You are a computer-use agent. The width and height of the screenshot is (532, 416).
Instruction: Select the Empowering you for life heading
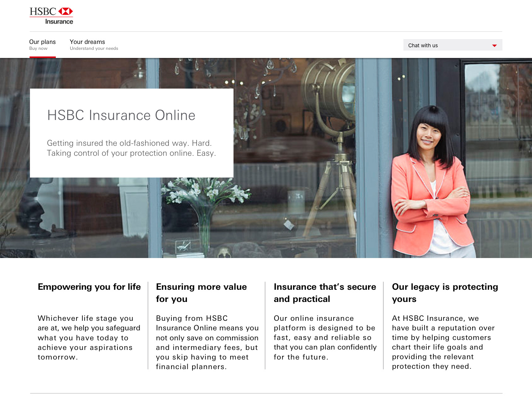point(89,287)
